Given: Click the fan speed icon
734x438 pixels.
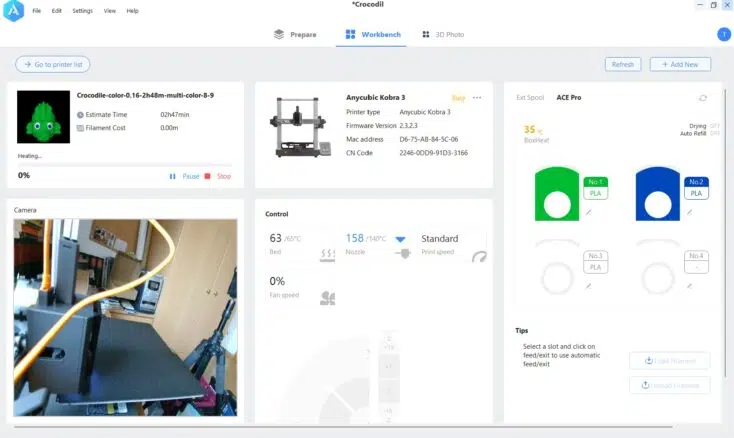Looking at the screenshot, I should click(x=327, y=298).
